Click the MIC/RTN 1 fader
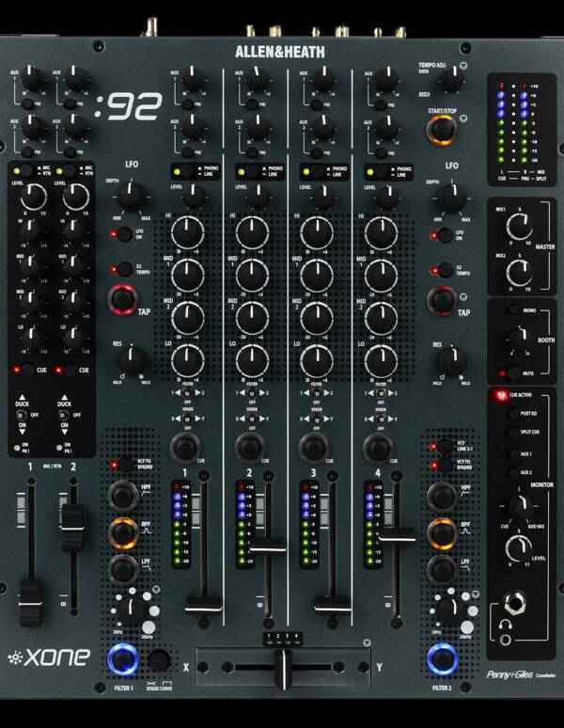Viewport: 564px width, 728px height. click(x=31, y=603)
